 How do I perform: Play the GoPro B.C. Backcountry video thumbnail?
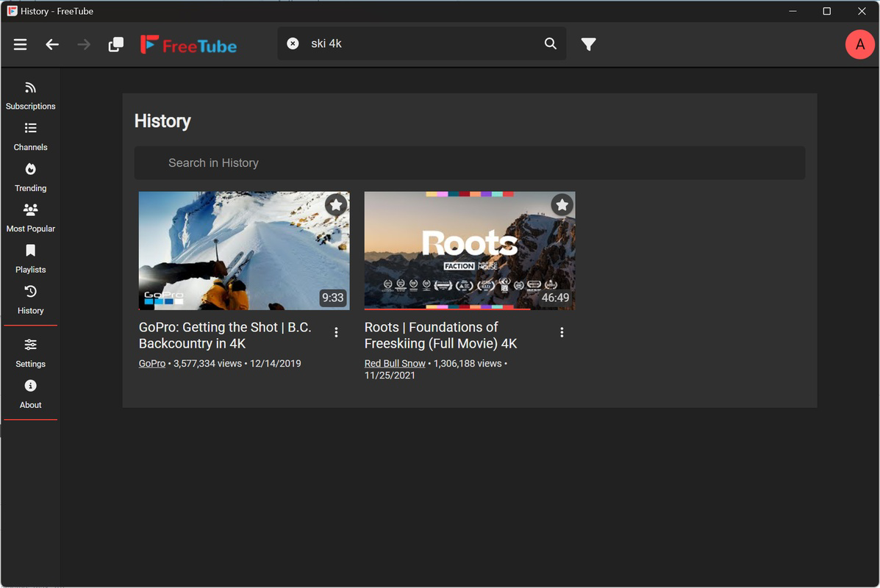(243, 250)
